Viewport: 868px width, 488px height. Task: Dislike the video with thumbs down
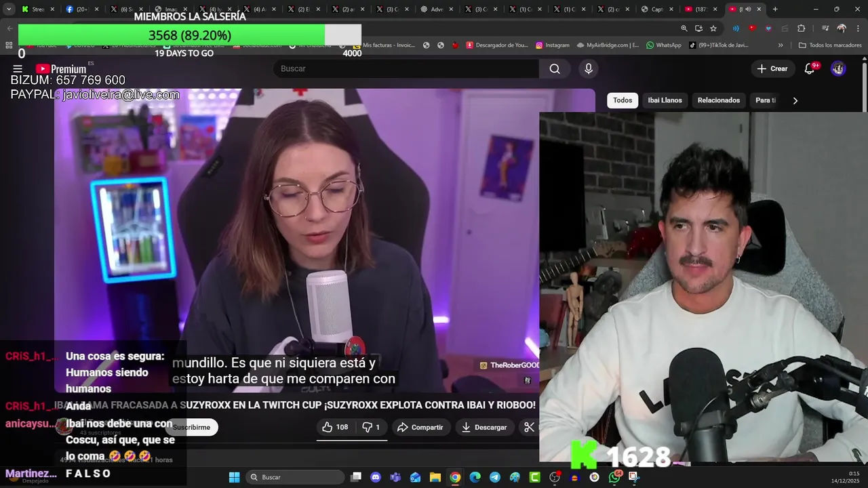point(370,427)
